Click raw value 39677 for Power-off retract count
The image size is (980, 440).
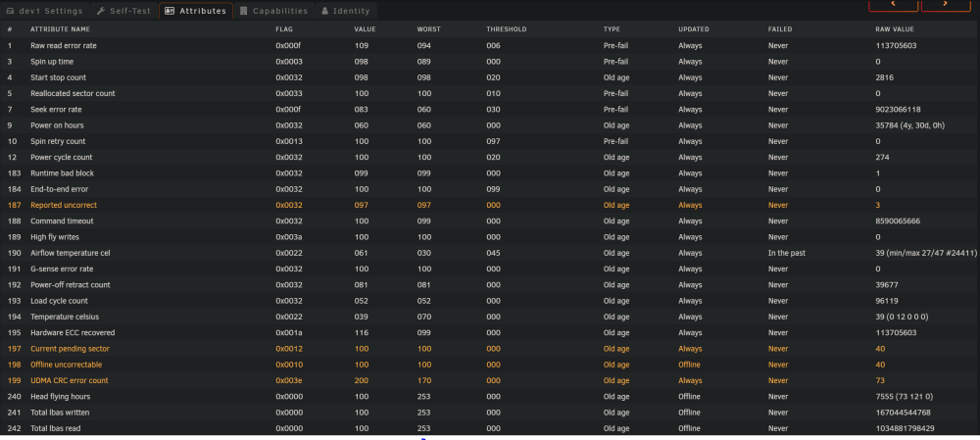click(x=887, y=285)
